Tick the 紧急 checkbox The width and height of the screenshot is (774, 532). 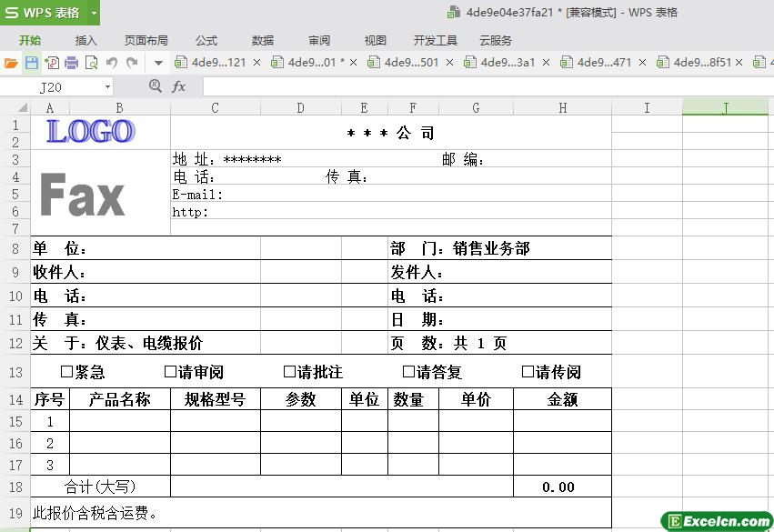pyautogui.click(x=66, y=371)
